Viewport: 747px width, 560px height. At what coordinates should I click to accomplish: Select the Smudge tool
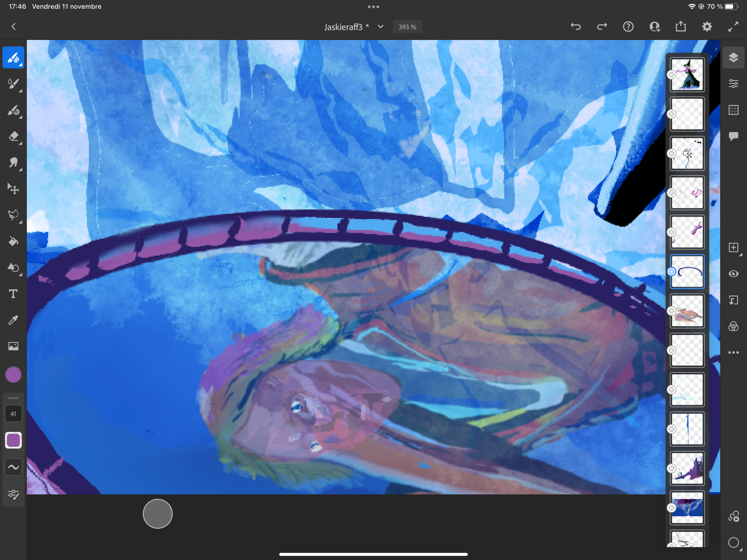(x=13, y=163)
